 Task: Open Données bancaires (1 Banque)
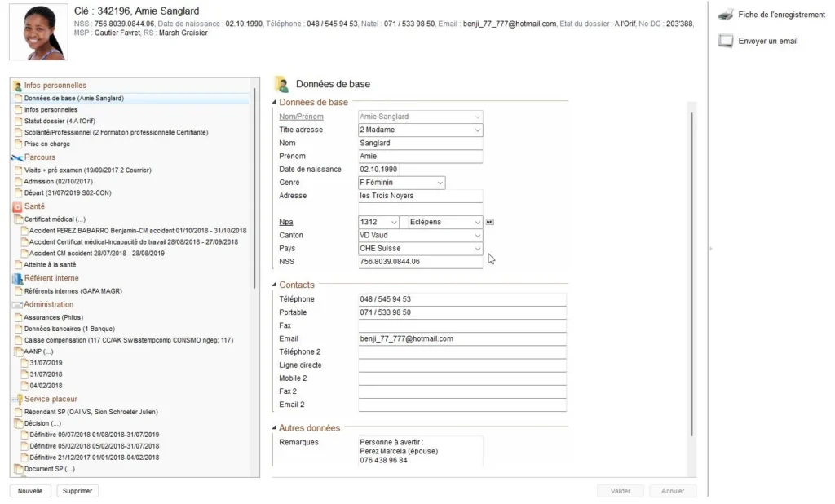[69, 329]
